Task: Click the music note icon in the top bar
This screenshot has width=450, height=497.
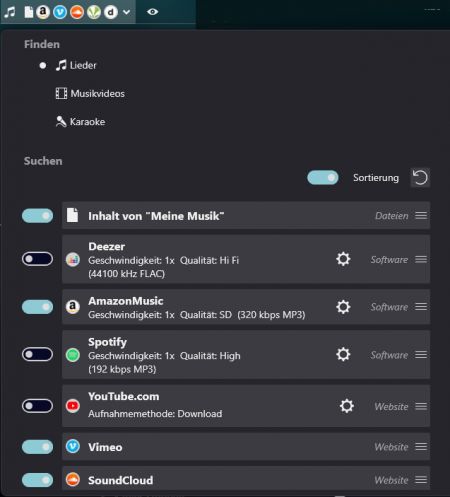Action: coord(10,12)
